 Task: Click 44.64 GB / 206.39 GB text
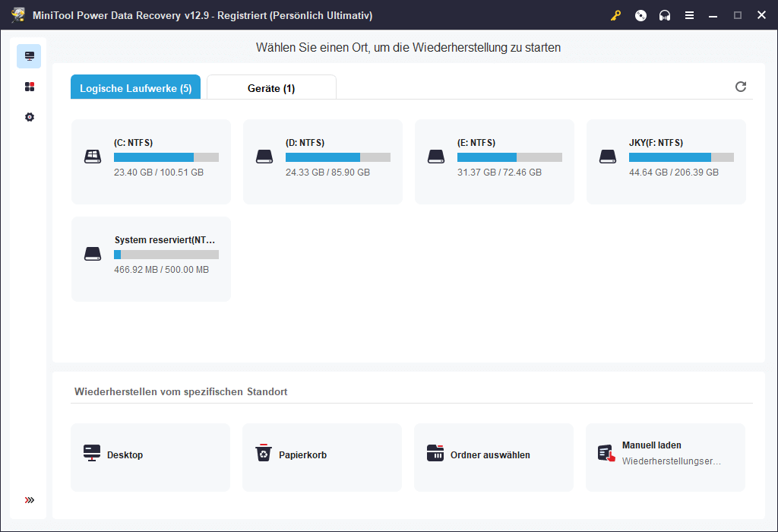tap(674, 173)
